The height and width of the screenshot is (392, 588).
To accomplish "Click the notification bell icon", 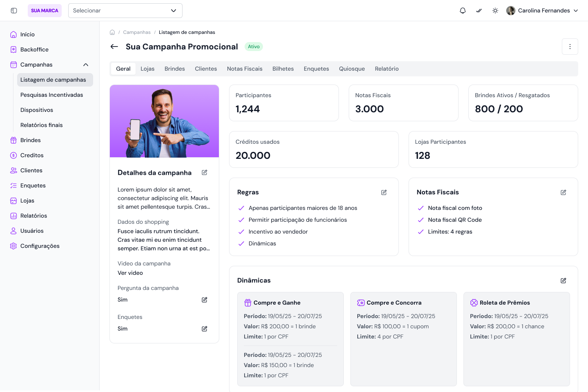I will tap(463, 11).
